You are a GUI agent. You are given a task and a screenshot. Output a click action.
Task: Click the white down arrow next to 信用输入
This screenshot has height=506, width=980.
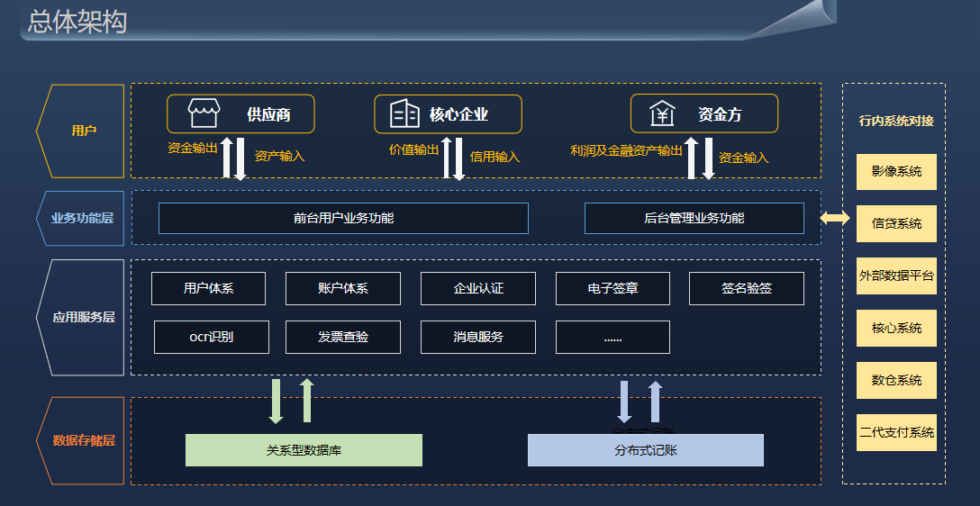click(x=458, y=159)
